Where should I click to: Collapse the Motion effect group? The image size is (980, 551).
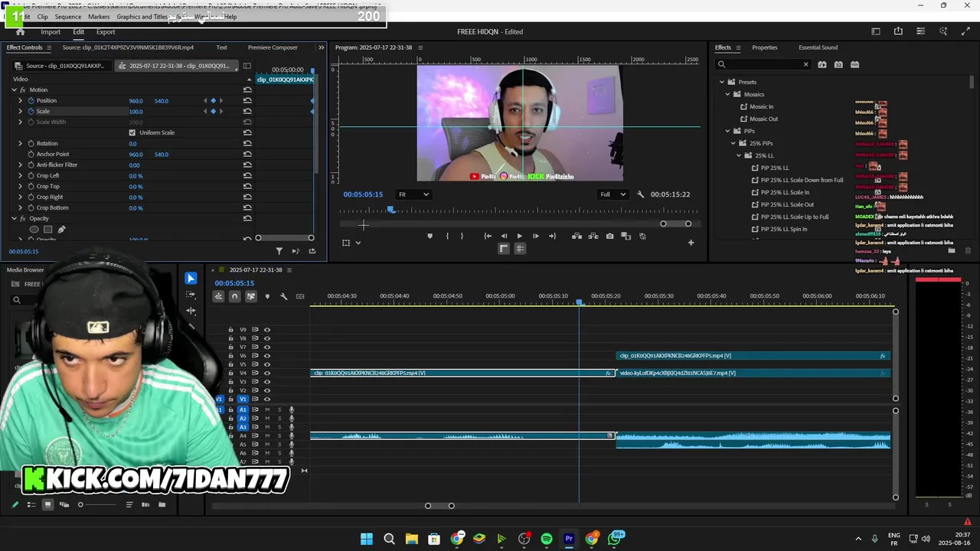[x=14, y=90]
